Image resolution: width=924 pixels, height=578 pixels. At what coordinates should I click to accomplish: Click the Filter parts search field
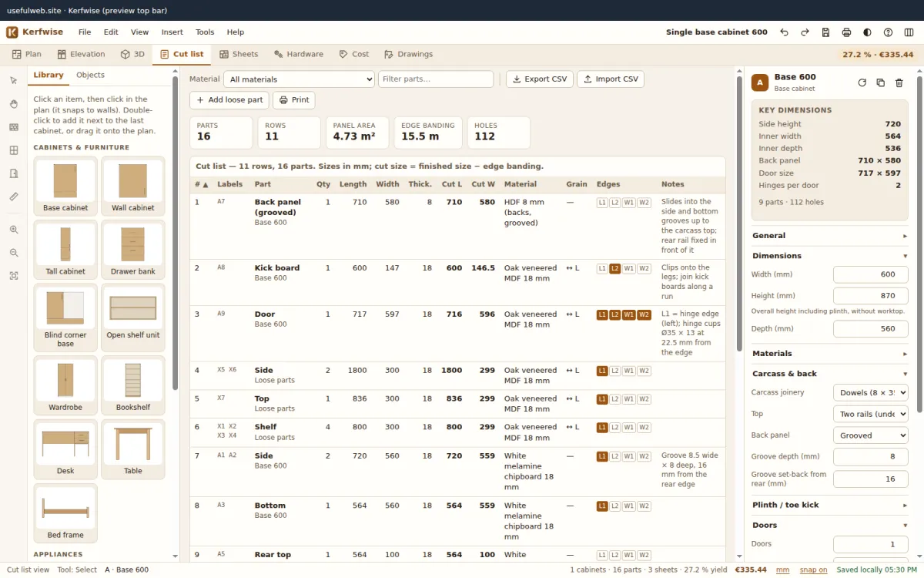[x=436, y=79]
